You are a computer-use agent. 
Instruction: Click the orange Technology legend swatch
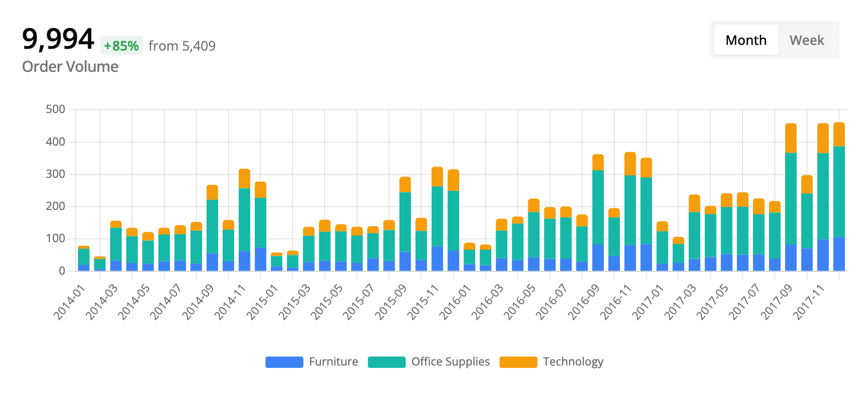518,362
